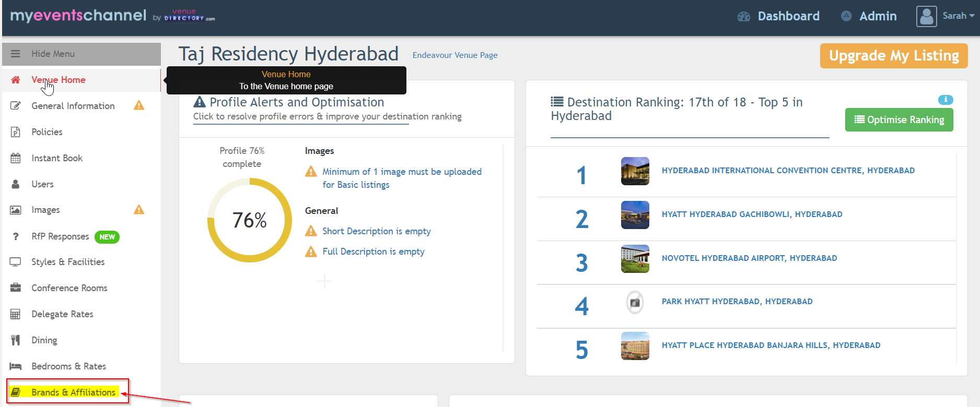Open Venue Home in sidebar menu
980x407 pixels.
click(x=59, y=80)
